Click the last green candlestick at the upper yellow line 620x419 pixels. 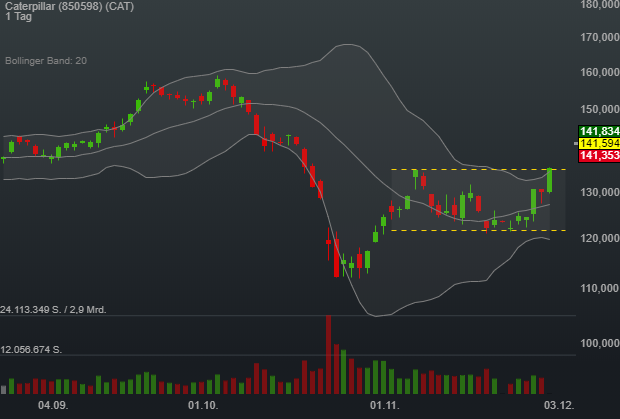[550, 180]
